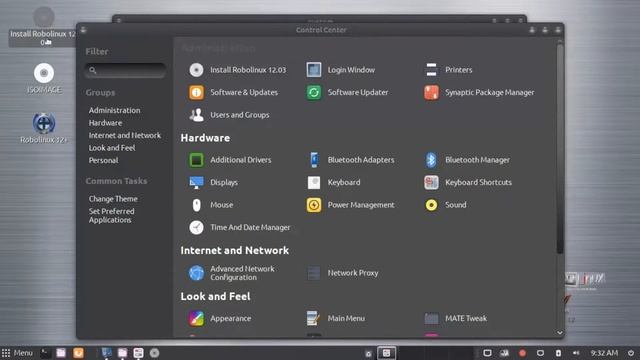Screen dimensions: 640x360
Task: Open Keyboard Shortcuts
Action: pyautogui.click(x=468, y=182)
